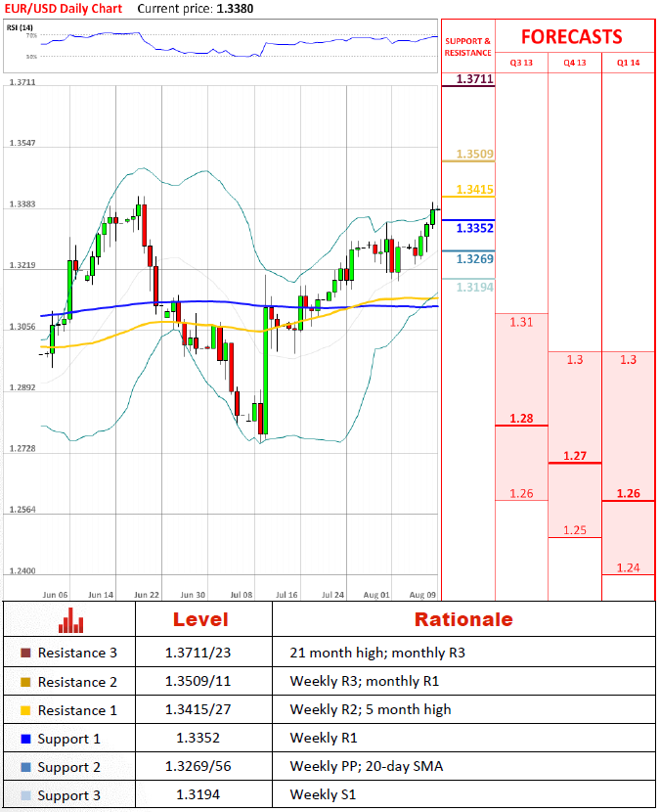Viewport: 660px width, 812px height.
Task: Click the Q4 13 median forecast 1.27
Action: [x=575, y=456]
